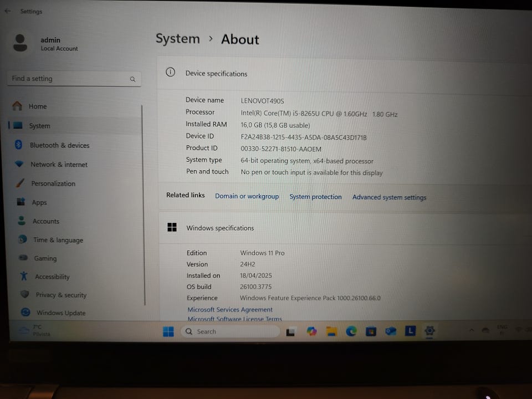
Task: Select the version value 24H2
Action: tap(248, 264)
